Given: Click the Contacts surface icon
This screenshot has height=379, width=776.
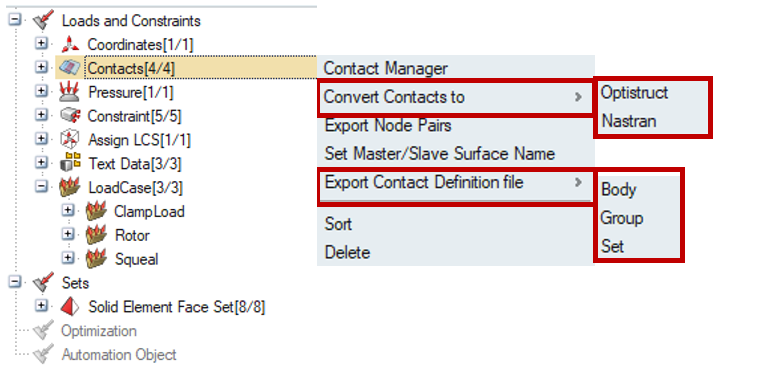Looking at the screenshot, I should click(x=69, y=68).
